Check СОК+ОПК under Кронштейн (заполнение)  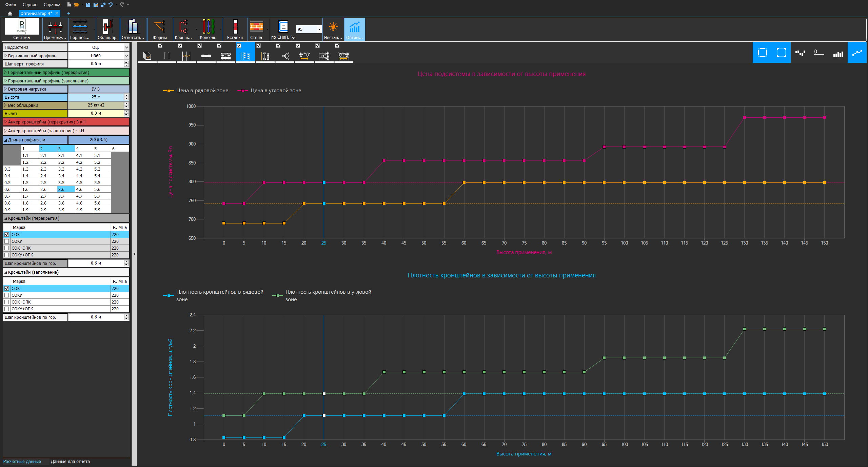coord(7,302)
